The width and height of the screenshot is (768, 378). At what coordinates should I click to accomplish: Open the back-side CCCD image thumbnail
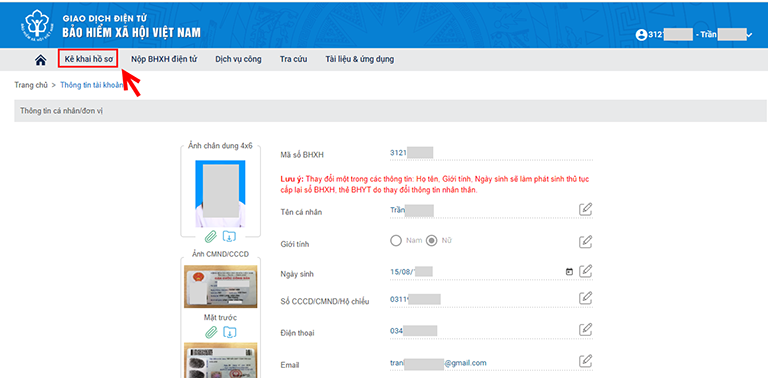(x=220, y=360)
